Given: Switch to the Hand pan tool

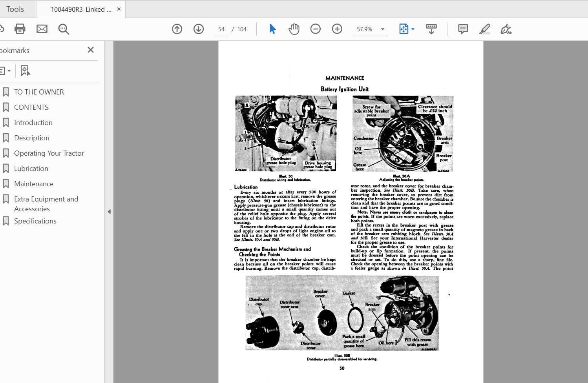Looking at the screenshot, I should point(294,29).
